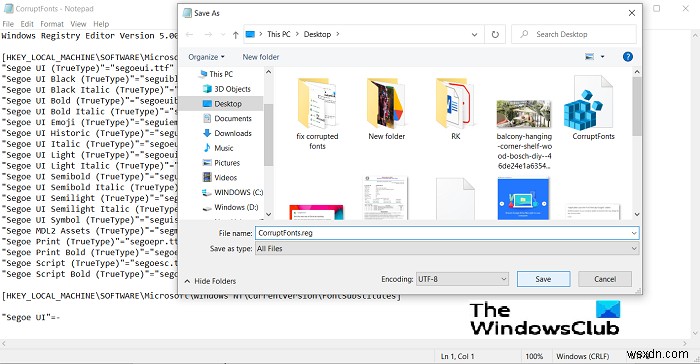
Task: Select the 'fix corrupted fonts' folder
Action: click(317, 114)
